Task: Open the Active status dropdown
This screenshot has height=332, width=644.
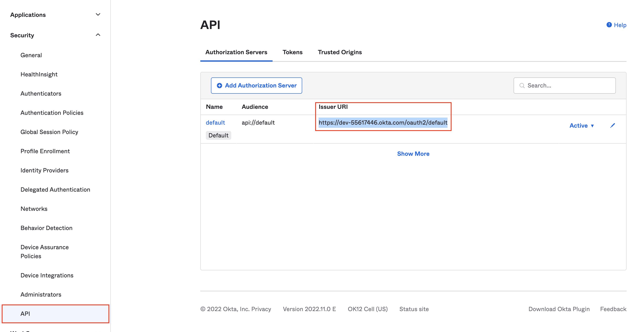Action: tap(582, 126)
